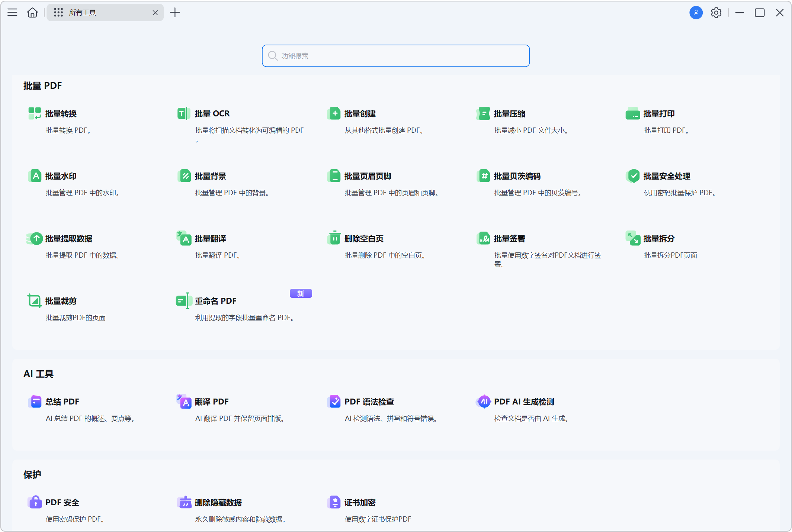Open the 重命名 PDF tool icon
This screenshot has height=532, width=792.
point(183,301)
